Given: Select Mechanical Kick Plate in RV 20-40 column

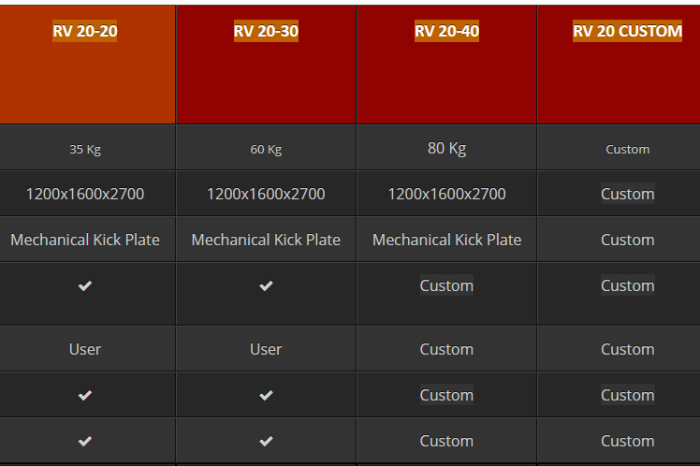Looking at the screenshot, I should (447, 240).
